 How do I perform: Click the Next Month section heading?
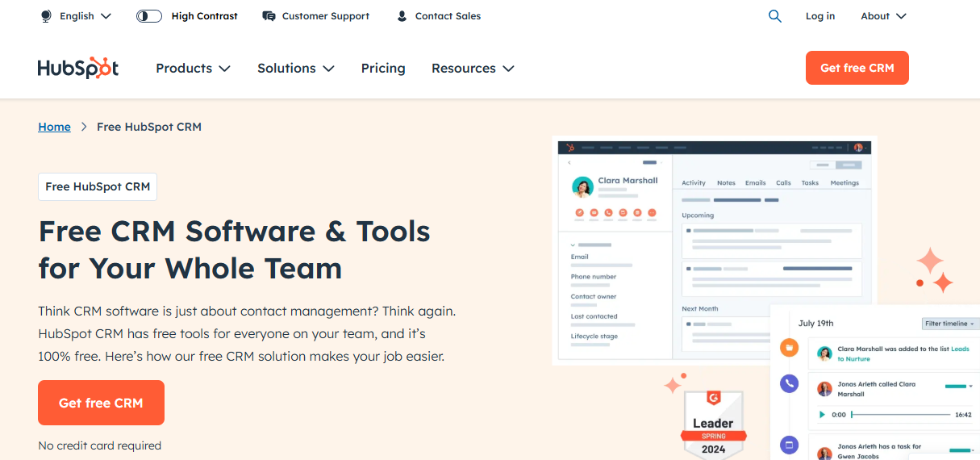tap(700, 309)
